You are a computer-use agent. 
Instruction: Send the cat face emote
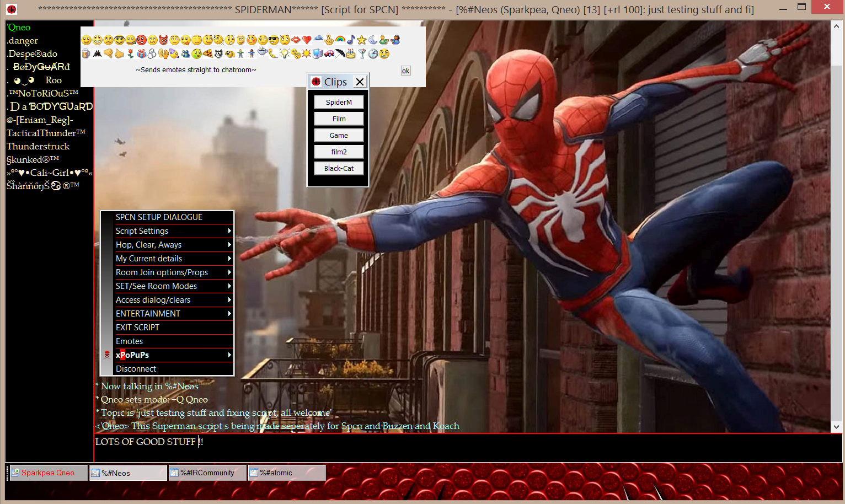(x=218, y=53)
